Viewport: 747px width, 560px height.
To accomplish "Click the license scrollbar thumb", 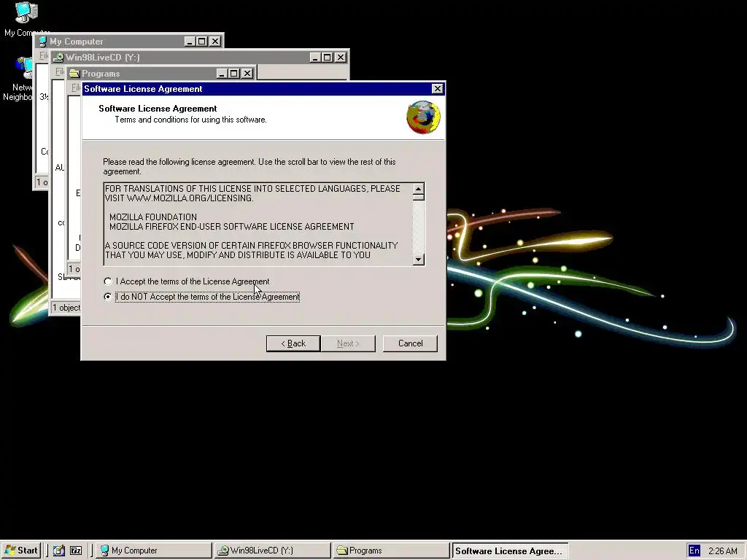I will [418, 198].
